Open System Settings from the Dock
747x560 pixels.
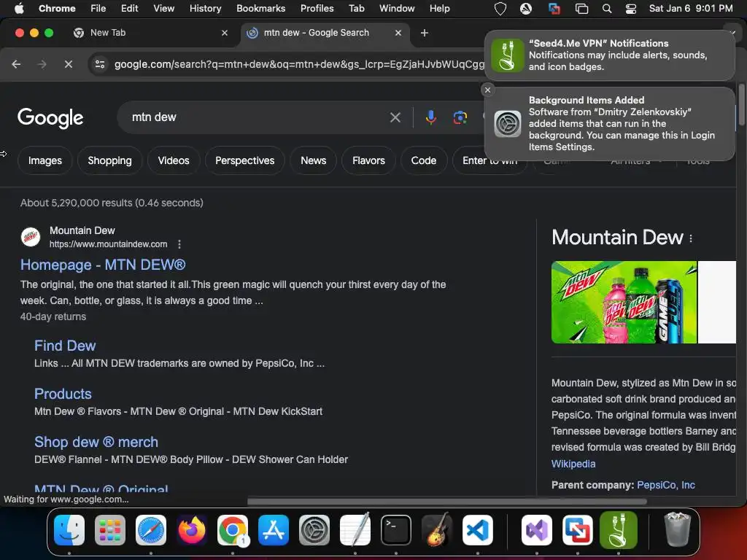314,530
